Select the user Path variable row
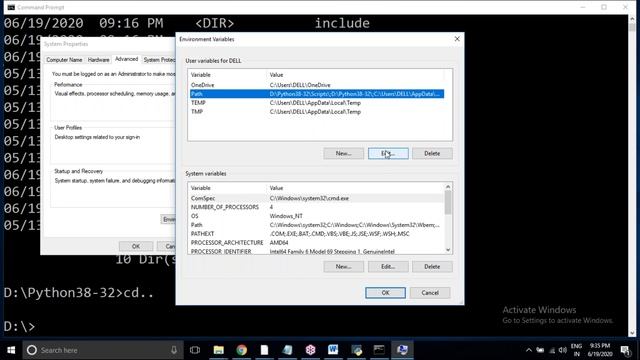Screen dimensions: 640x360 pyautogui.click(x=317, y=94)
